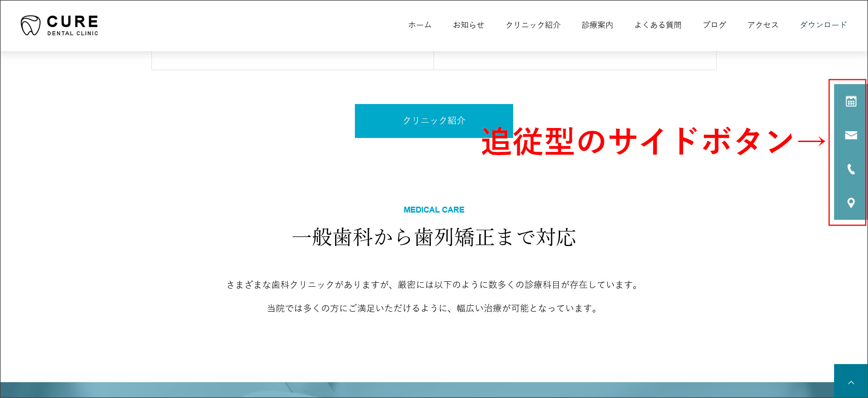
Task: Click the teal banner image at page bottom
Action: coord(407,390)
